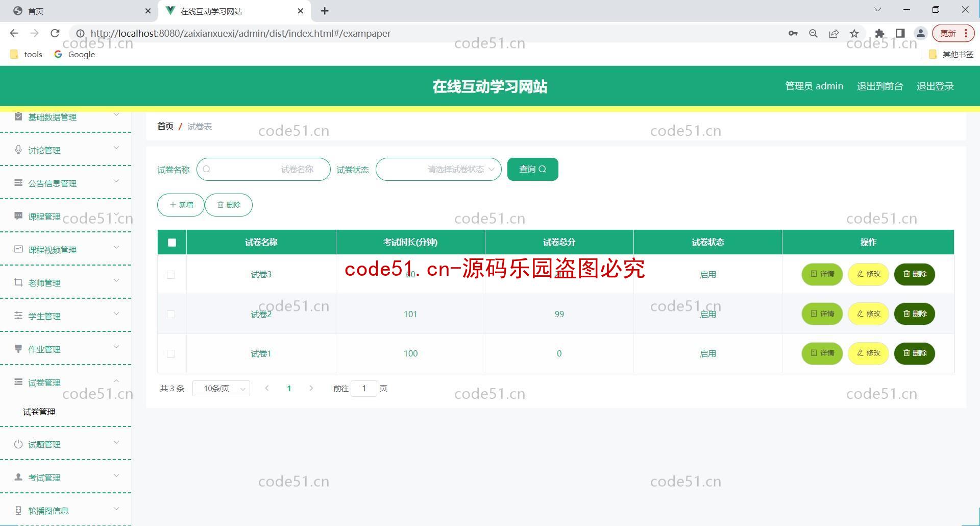This screenshot has width=980, height=526.
Task: Open the saved passwords key icon
Action: (x=793, y=33)
